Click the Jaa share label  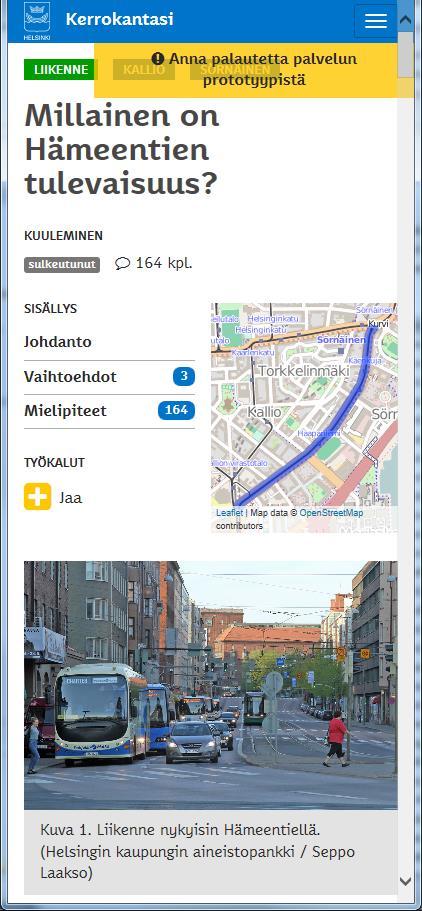click(70, 498)
